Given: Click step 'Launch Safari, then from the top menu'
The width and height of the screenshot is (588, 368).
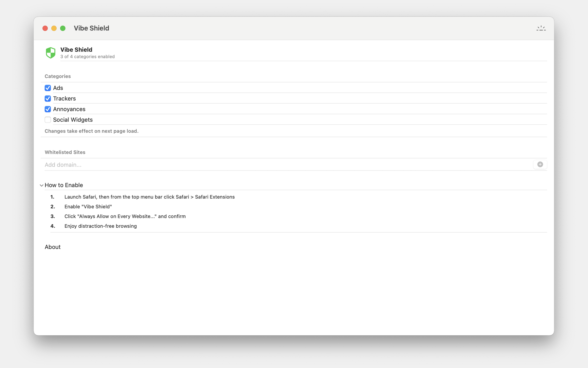Looking at the screenshot, I should (150, 197).
